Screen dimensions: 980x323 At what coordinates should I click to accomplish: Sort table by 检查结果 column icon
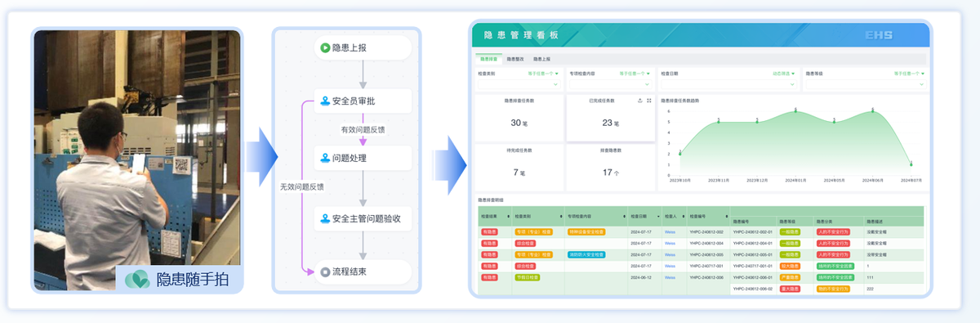(508, 216)
